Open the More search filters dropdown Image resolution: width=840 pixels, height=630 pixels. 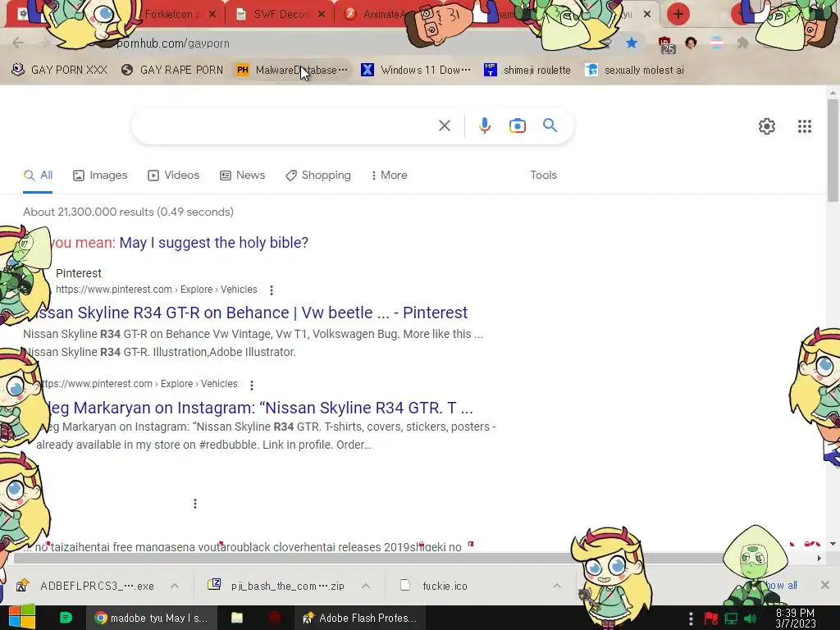[389, 176]
